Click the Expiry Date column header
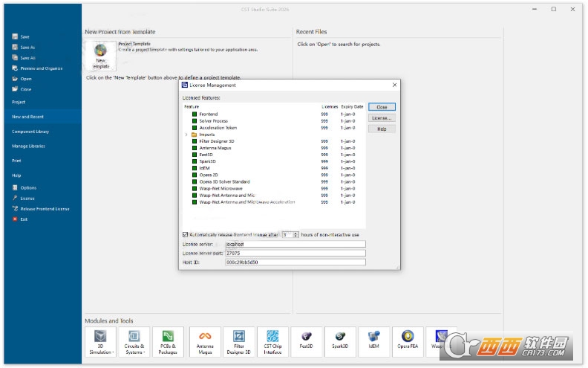Image resolution: width=588 pixels, height=368 pixels. click(x=352, y=106)
